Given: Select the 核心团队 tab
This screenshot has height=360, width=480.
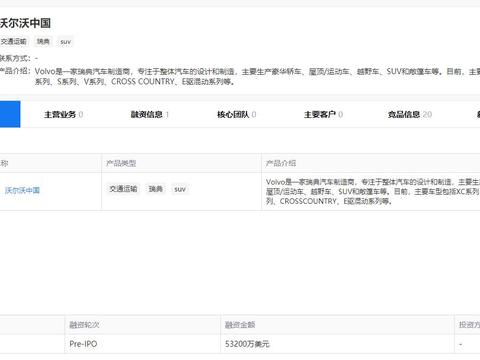Looking at the screenshot, I should point(236,114).
